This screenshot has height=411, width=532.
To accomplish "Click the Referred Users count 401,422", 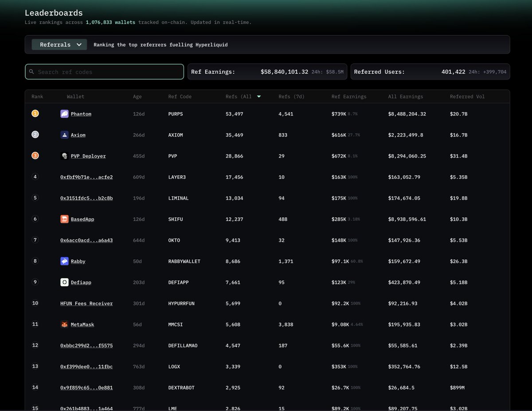I will 453,71.
